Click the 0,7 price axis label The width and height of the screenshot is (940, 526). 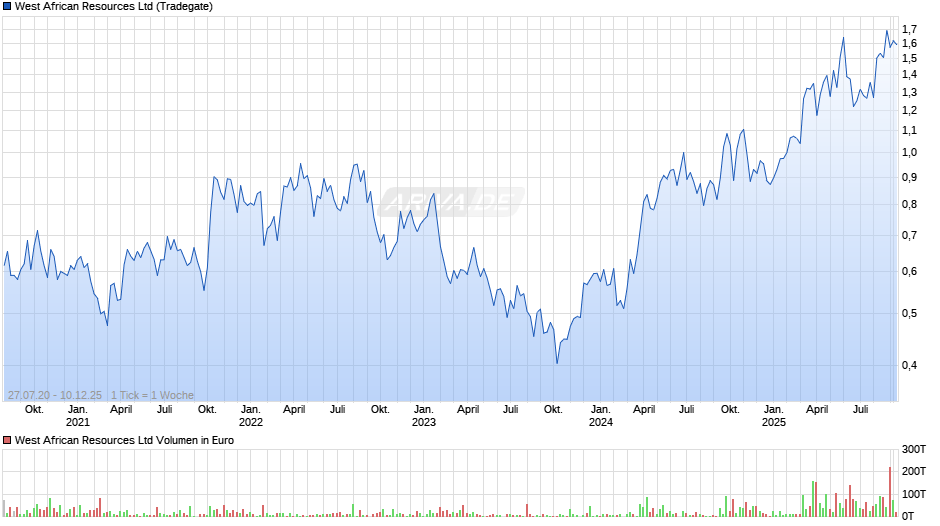click(909, 236)
